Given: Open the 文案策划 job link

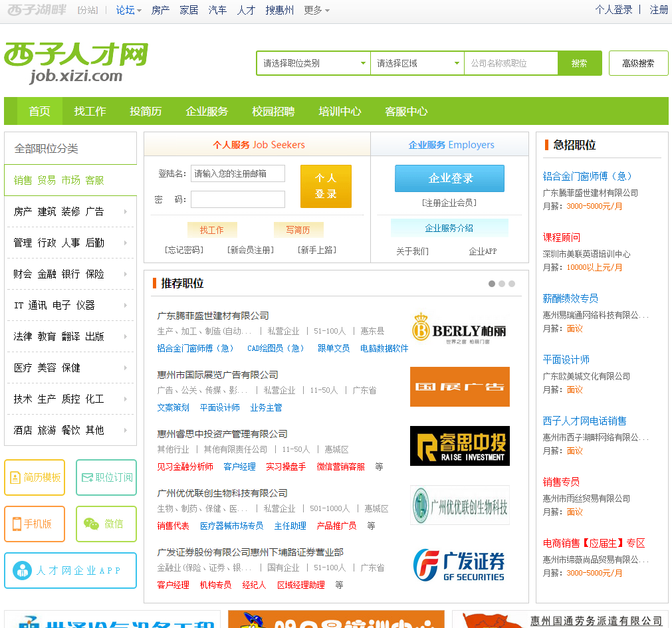Looking at the screenshot, I should click(x=173, y=407).
